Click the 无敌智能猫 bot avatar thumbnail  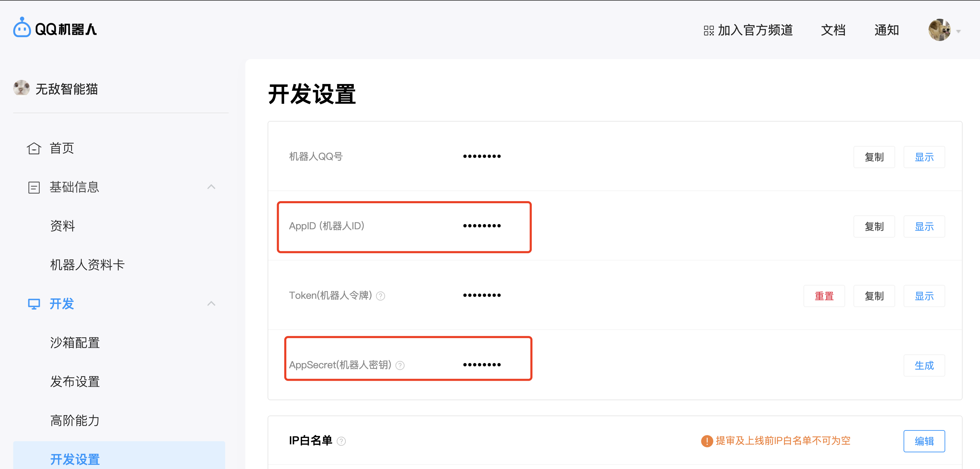point(21,88)
